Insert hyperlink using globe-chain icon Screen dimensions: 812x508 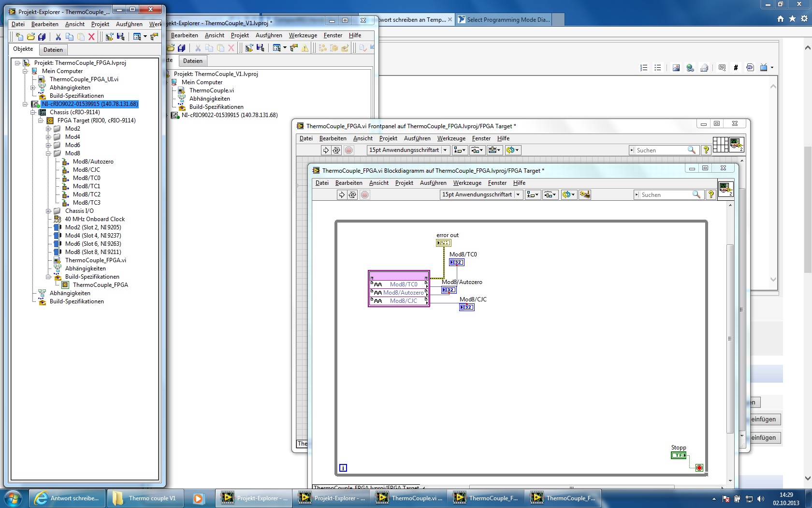[690, 68]
